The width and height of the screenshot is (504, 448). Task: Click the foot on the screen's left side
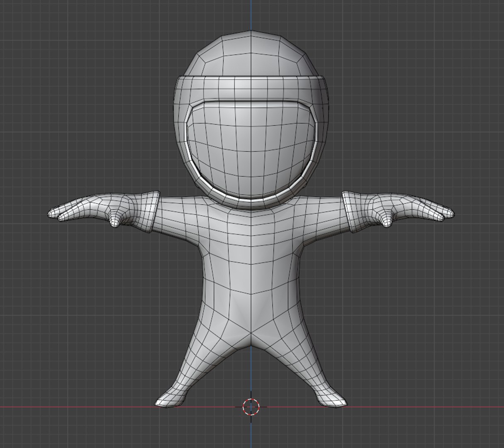click(x=171, y=398)
